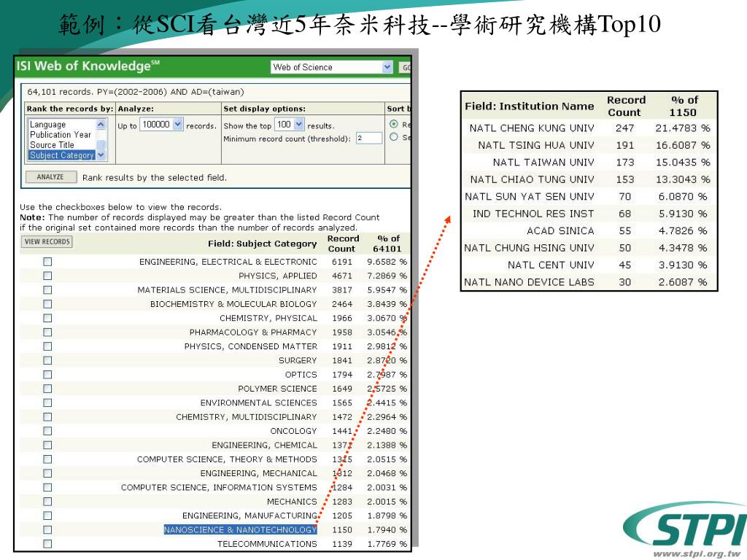Click the ISI Web of Knowledge logo

coord(88,66)
